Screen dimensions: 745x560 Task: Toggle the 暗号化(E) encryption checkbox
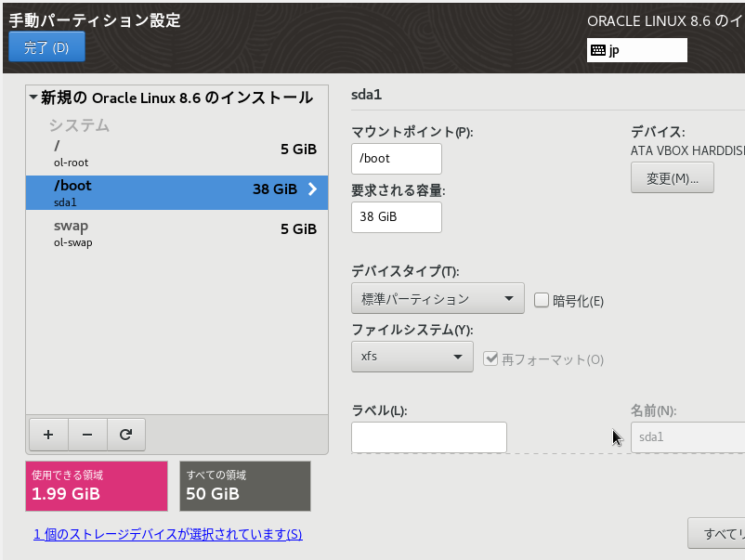(542, 300)
